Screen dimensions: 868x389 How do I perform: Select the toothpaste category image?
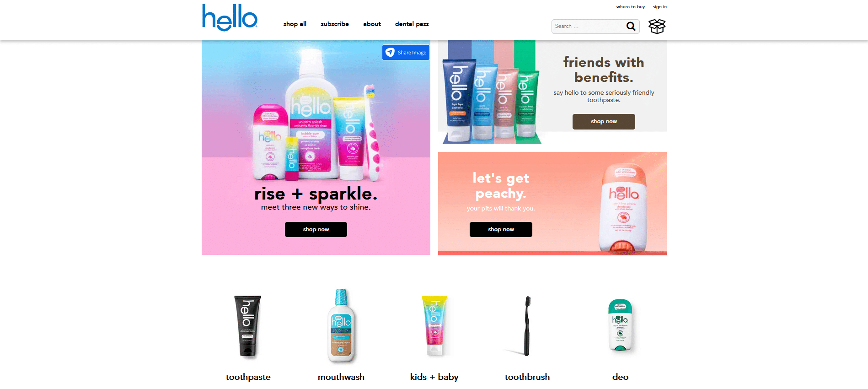tap(248, 326)
